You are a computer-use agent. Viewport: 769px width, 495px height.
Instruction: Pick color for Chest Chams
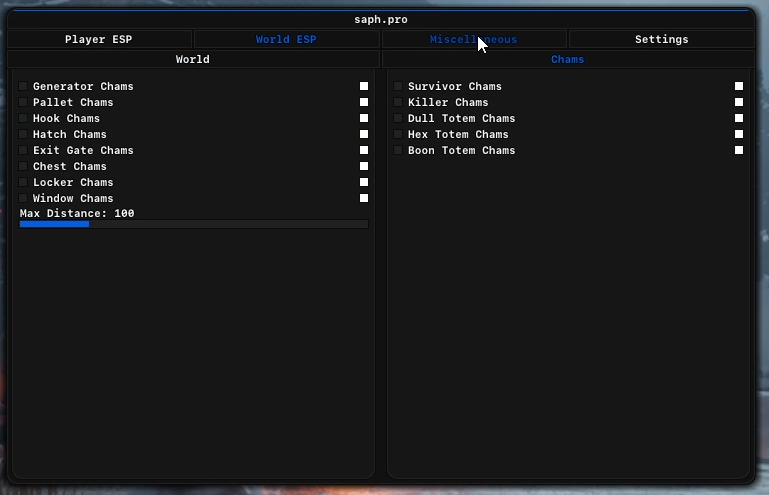click(364, 166)
